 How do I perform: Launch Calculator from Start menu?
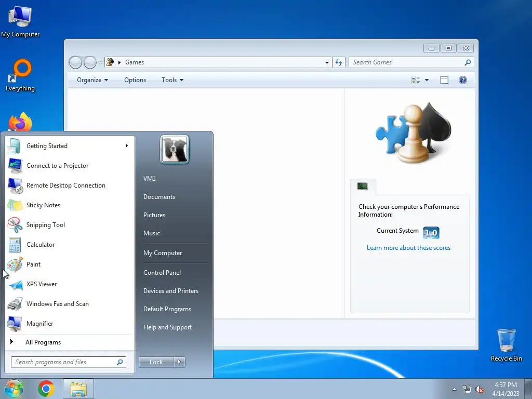tap(70, 245)
